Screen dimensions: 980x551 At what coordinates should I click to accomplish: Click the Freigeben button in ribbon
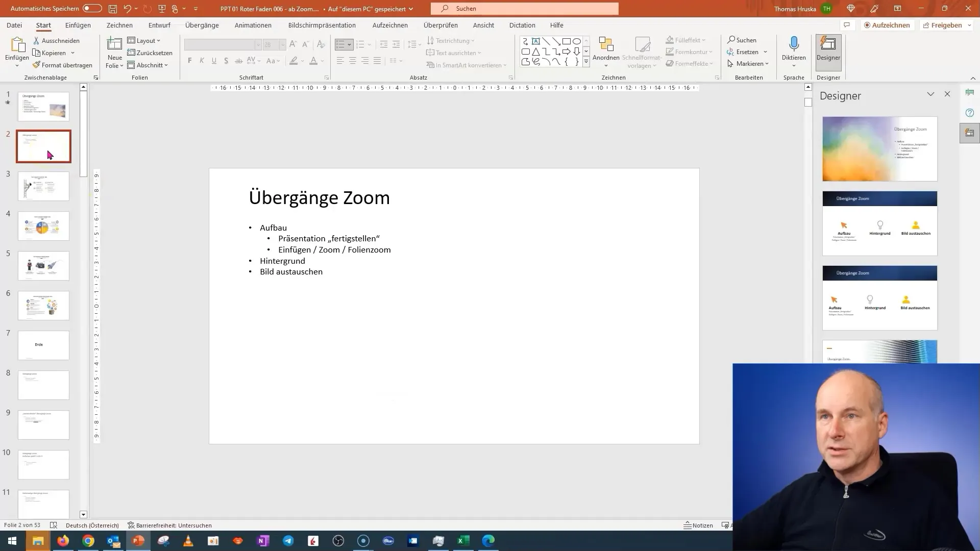pos(946,25)
